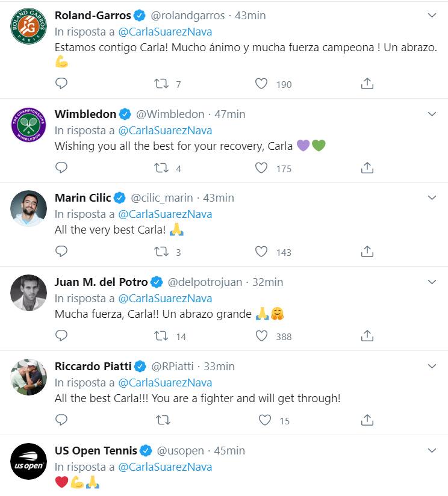Image resolution: width=448 pixels, height=496 pixels.
Task: Share Juan M. del Potro's tweet
Action: [367, 336]
